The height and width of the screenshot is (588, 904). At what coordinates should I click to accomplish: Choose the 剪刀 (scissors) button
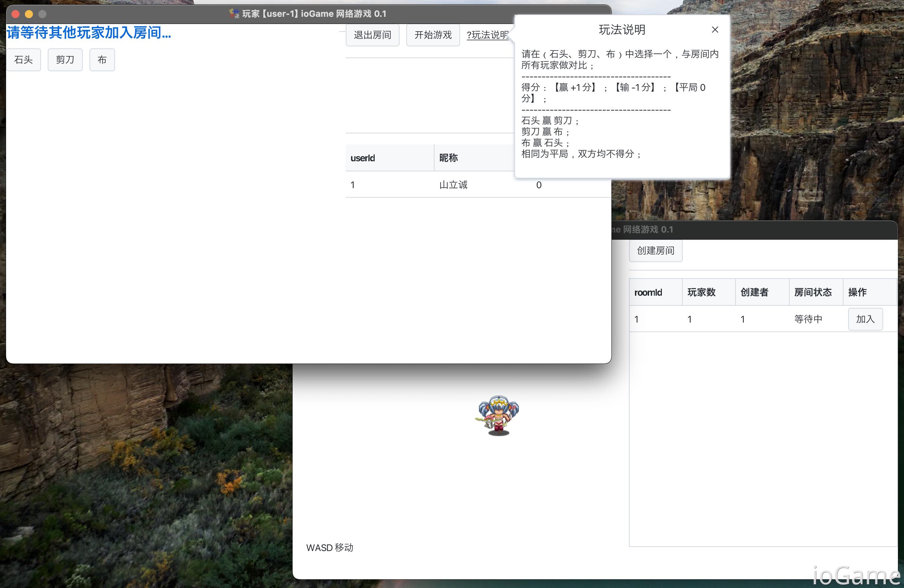tap(65, 59)
